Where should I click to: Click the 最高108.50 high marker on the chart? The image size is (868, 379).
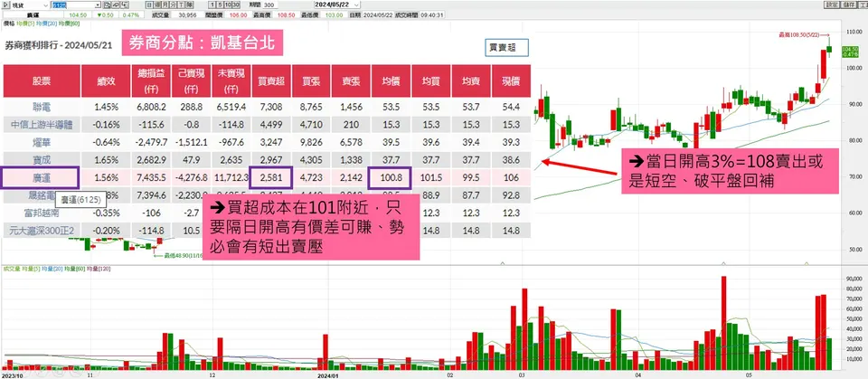(806, 35)
